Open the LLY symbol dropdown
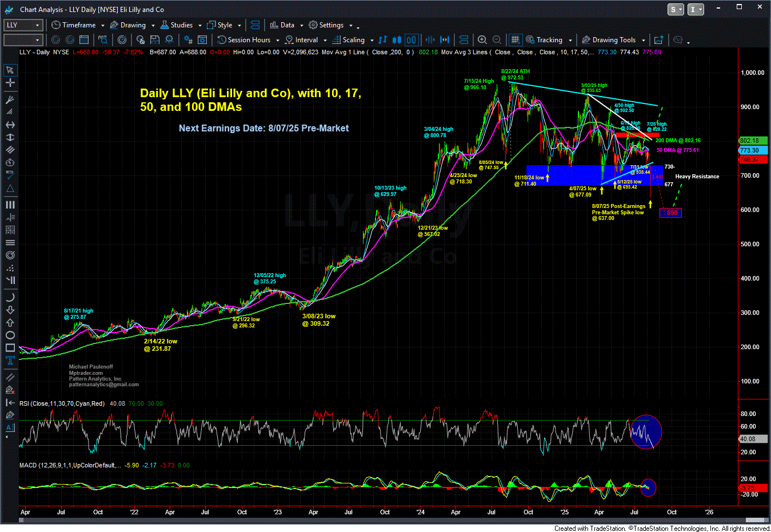 pos(38,25)
